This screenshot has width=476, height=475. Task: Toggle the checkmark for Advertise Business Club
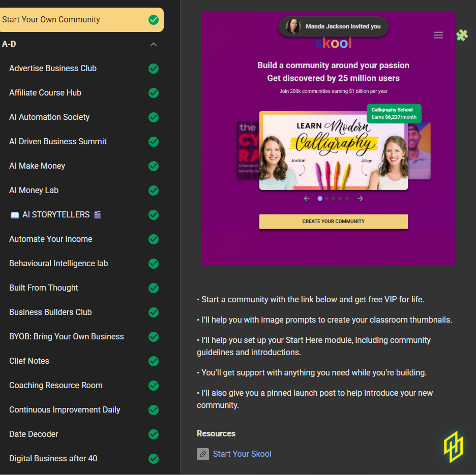[154, 69]
